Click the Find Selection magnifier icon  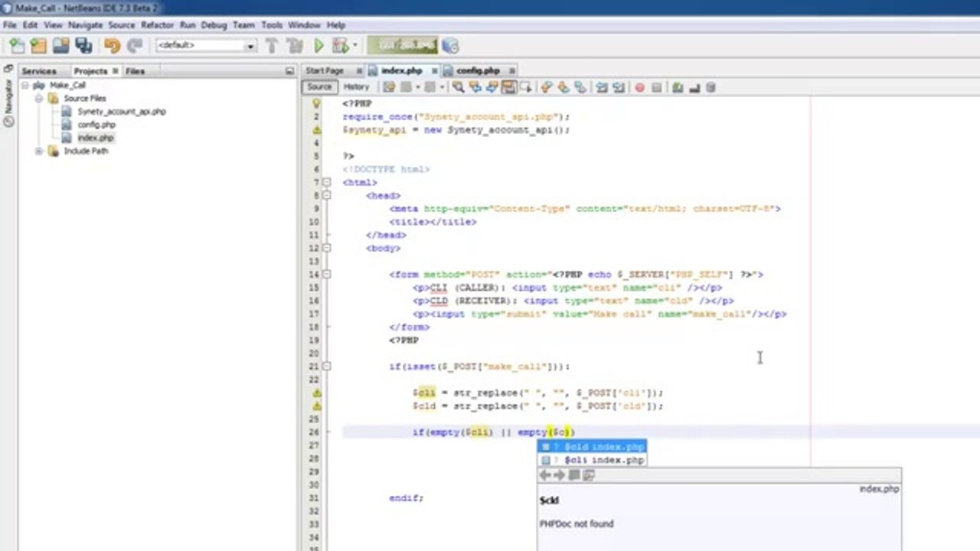click(x=458, y=87)
